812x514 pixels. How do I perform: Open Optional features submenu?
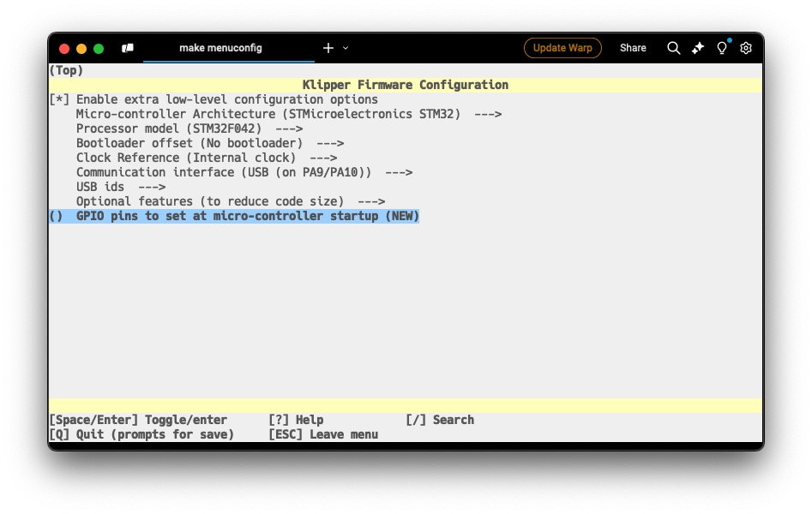231,200
